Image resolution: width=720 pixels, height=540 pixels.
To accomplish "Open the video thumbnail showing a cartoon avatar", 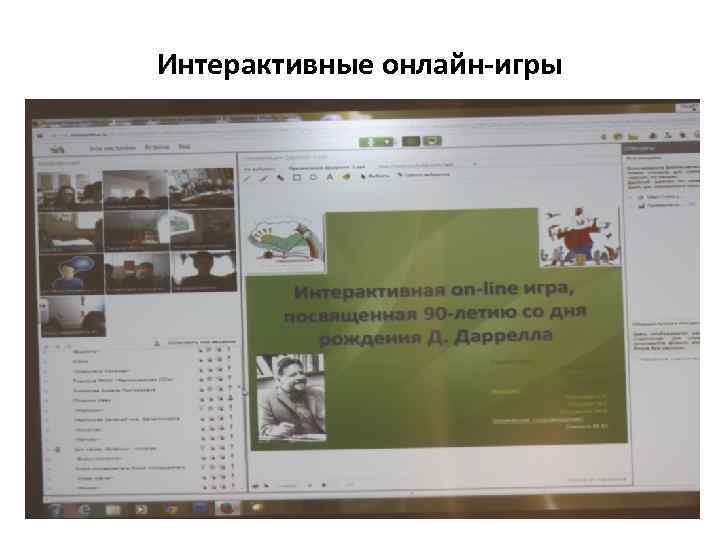I will (x=72, y=274).
